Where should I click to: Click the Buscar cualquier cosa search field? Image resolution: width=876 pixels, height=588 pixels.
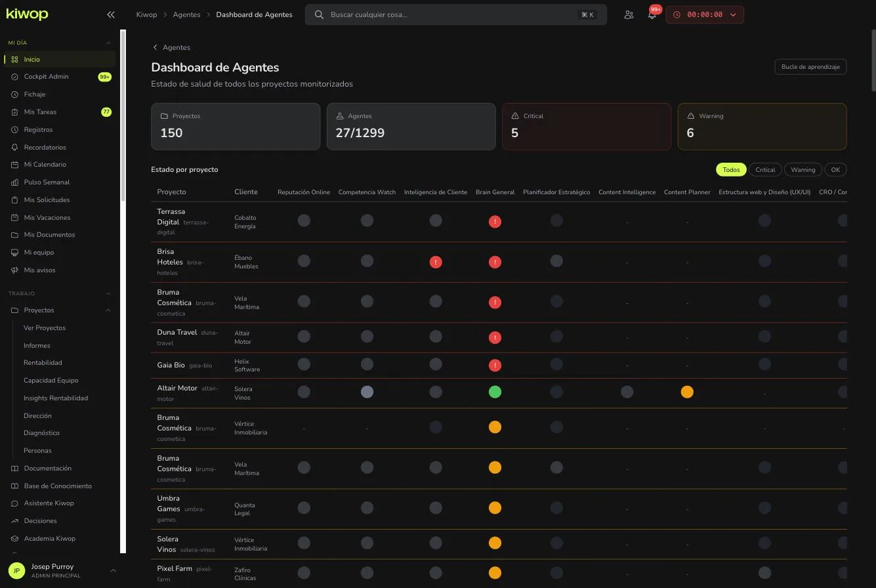(x=456, y=14)
